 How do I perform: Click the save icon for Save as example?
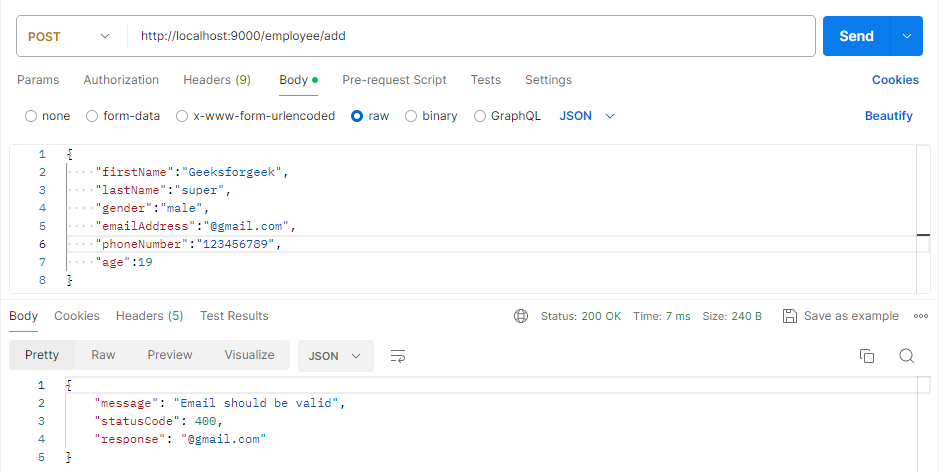[x=790, y=316]
